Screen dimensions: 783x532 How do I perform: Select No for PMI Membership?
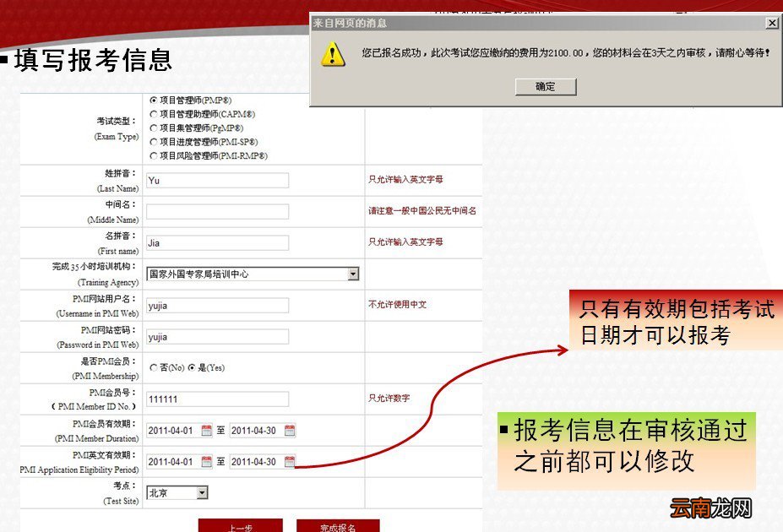pos(154,368)
